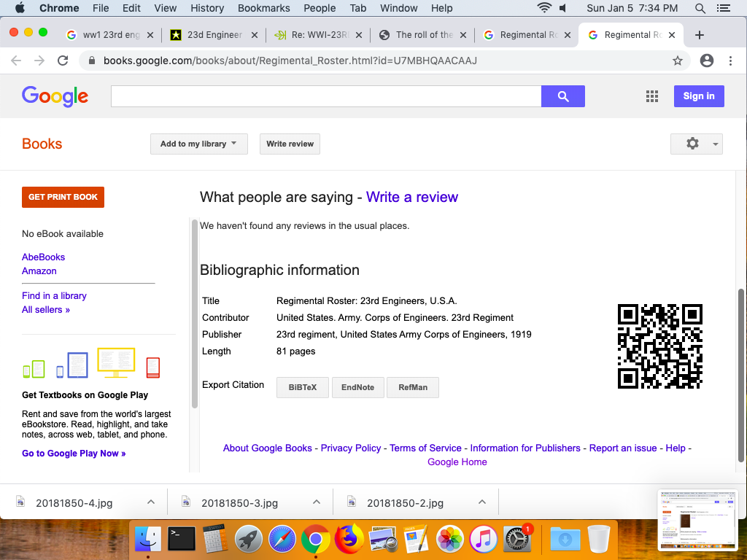Screen dimensions: 747x560
Task: Open Chrome's three-dot menu
Action: coord(730,61)
